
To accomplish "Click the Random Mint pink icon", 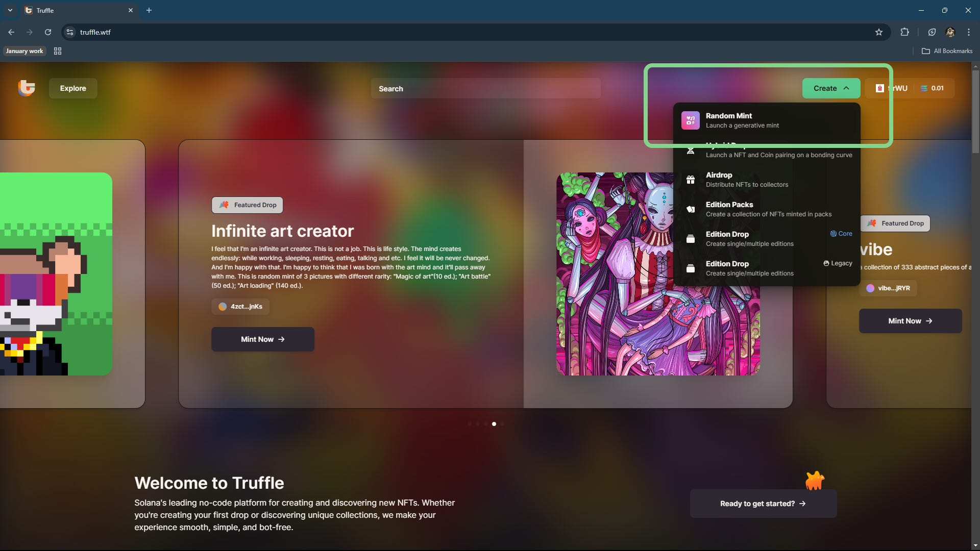I will pos(690,120).
